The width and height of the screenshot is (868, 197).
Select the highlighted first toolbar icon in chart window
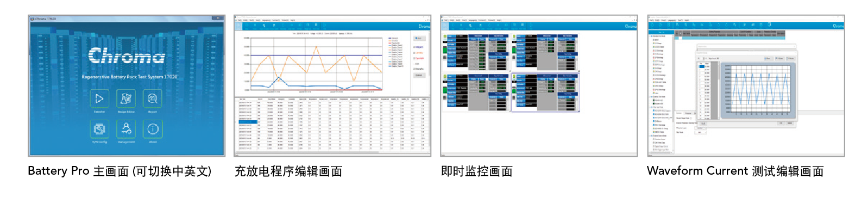tap(238, 26)
